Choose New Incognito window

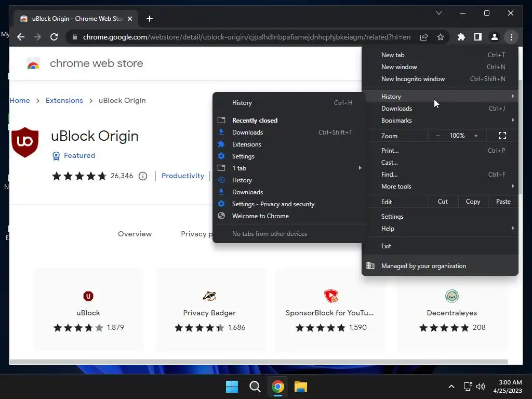[x=440, y=79]
